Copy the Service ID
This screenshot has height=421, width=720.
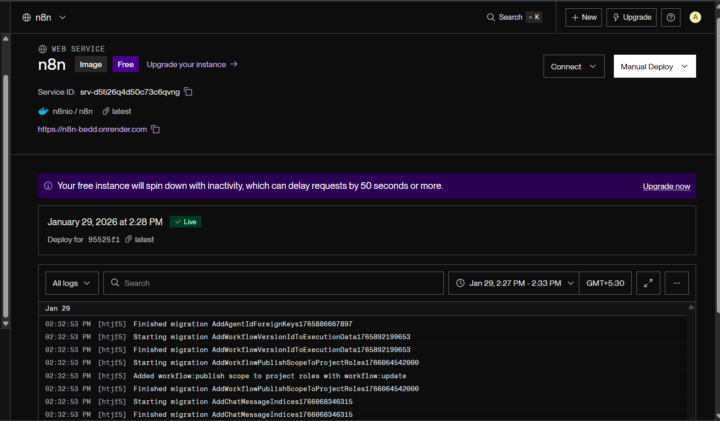point(188,92)
